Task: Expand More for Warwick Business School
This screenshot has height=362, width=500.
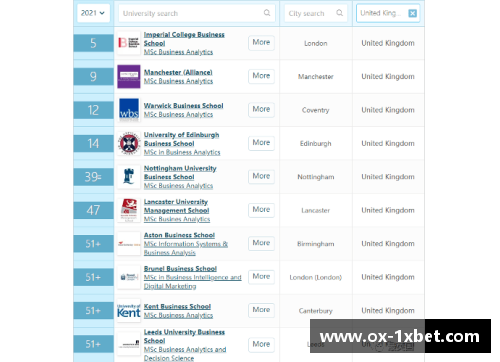Action: tap(261, 109)
